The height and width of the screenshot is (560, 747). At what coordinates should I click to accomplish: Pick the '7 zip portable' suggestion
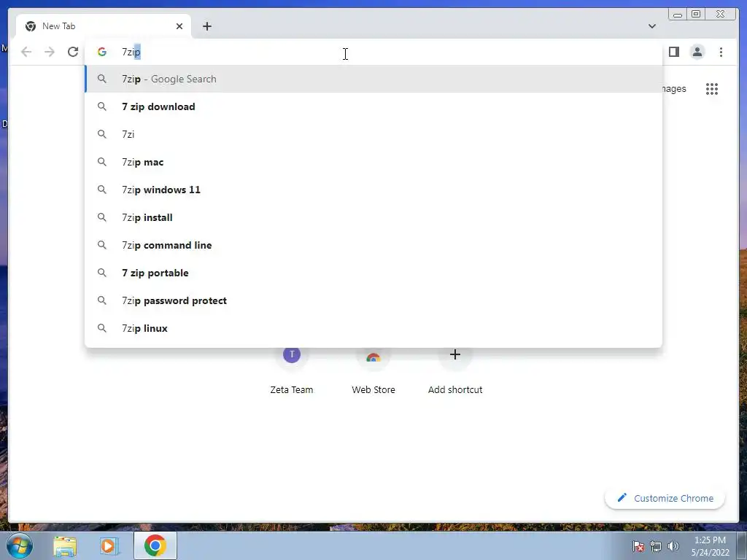pyautogui.click(x=373, y=273)
